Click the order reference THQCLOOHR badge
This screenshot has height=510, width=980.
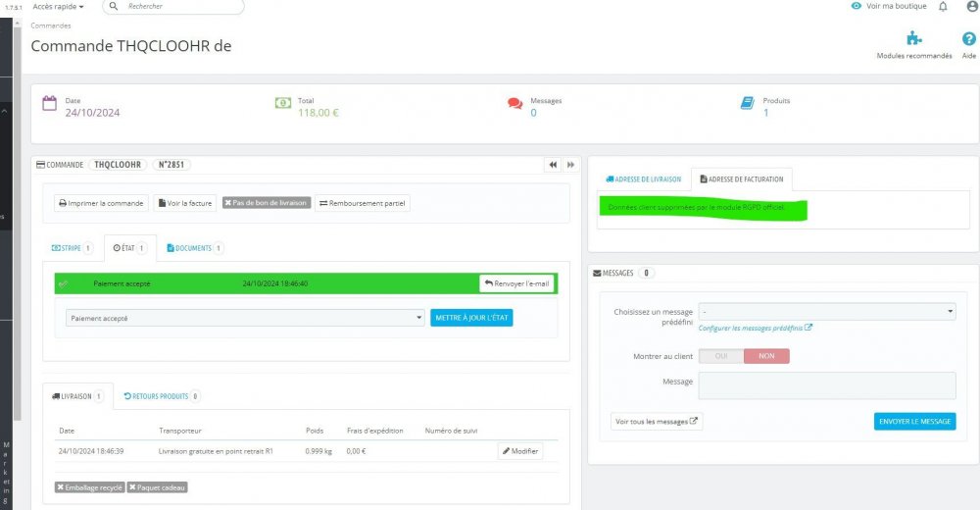click(x=118, y=165)
